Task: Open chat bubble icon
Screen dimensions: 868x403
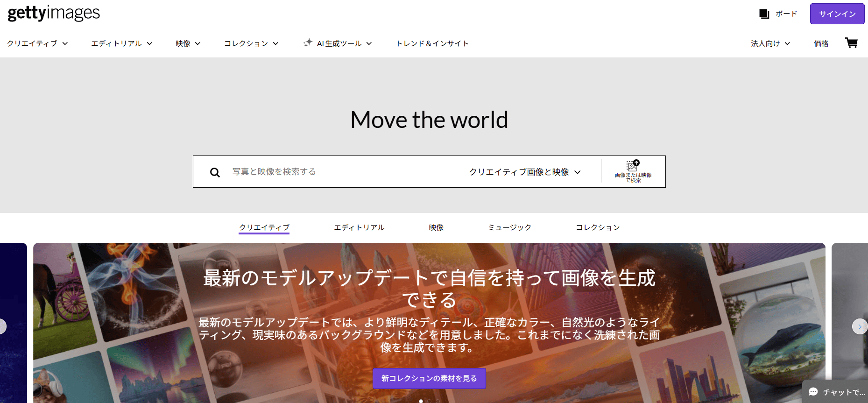Action: pyautogui.click(x=813, y=392)
